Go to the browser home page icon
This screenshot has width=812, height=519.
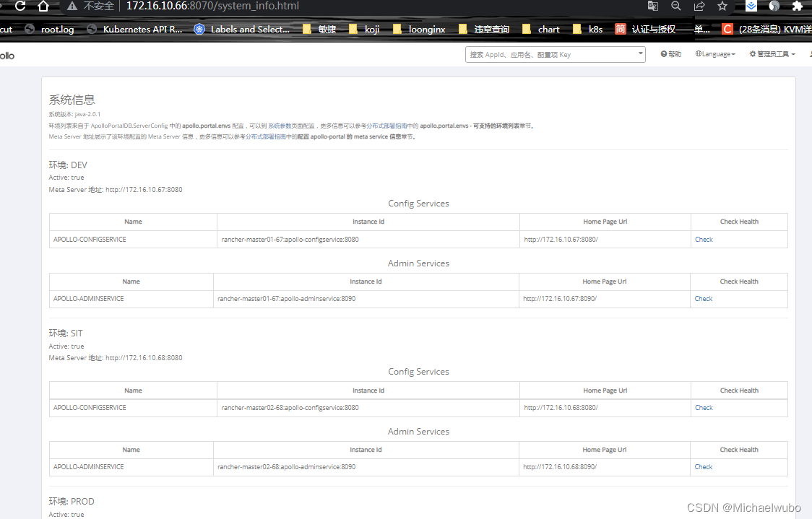43,6
